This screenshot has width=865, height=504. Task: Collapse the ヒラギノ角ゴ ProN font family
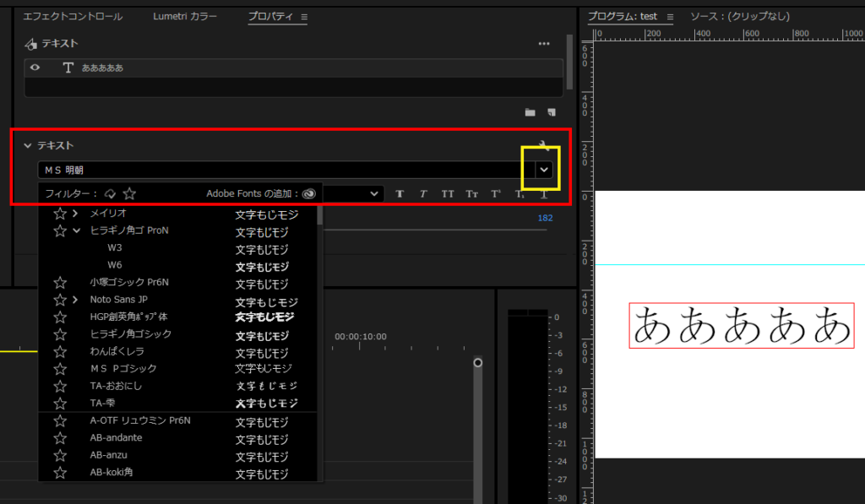pyautogui.click(x=76, y=230)
